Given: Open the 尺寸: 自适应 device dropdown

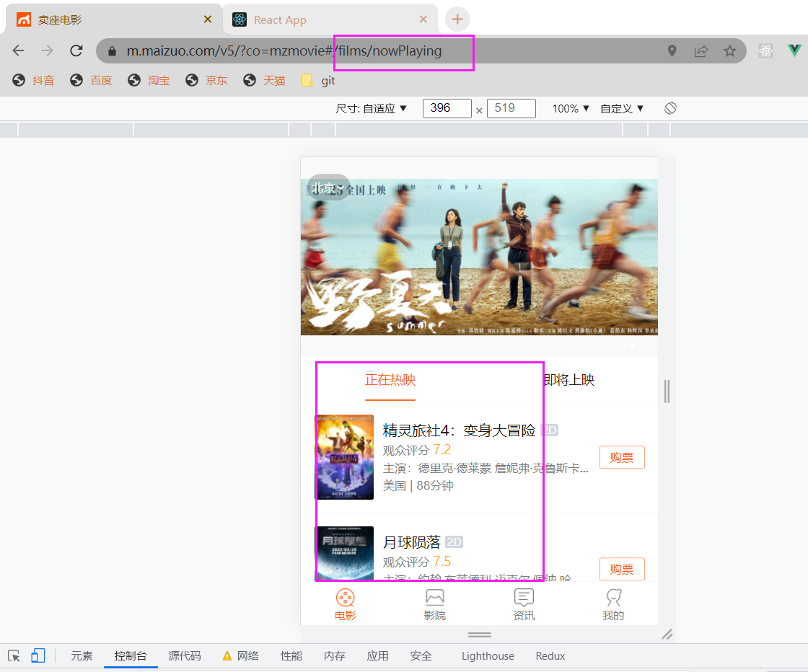Looking at the screenshot, I should (371, 109).
